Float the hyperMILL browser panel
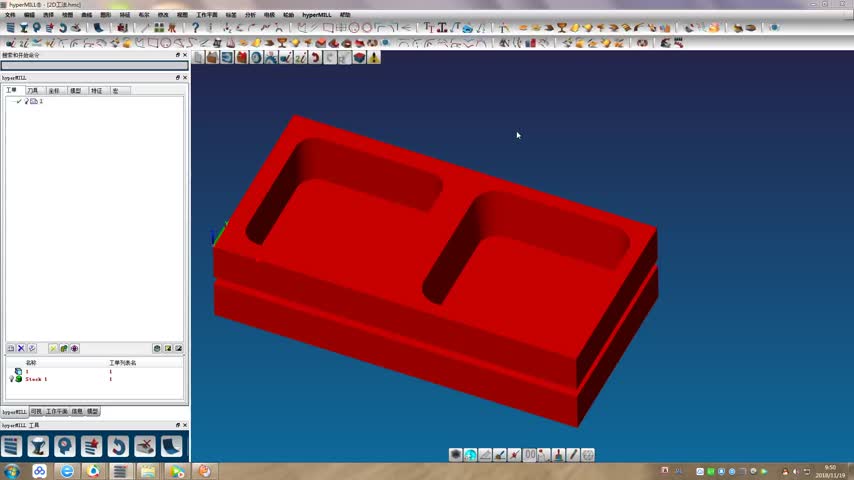Viewport: 854px width, 480px height. pos(178,78)
